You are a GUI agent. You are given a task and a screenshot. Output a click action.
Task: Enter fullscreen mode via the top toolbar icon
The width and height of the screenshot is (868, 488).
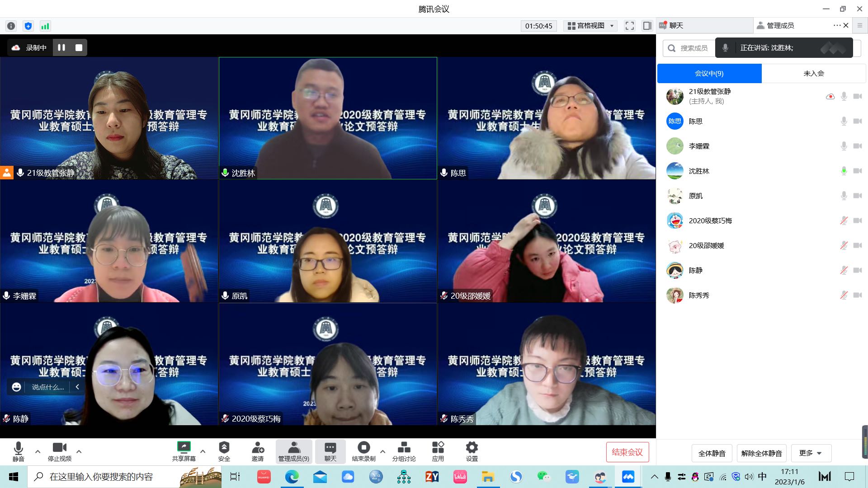(x=629, y=26)
